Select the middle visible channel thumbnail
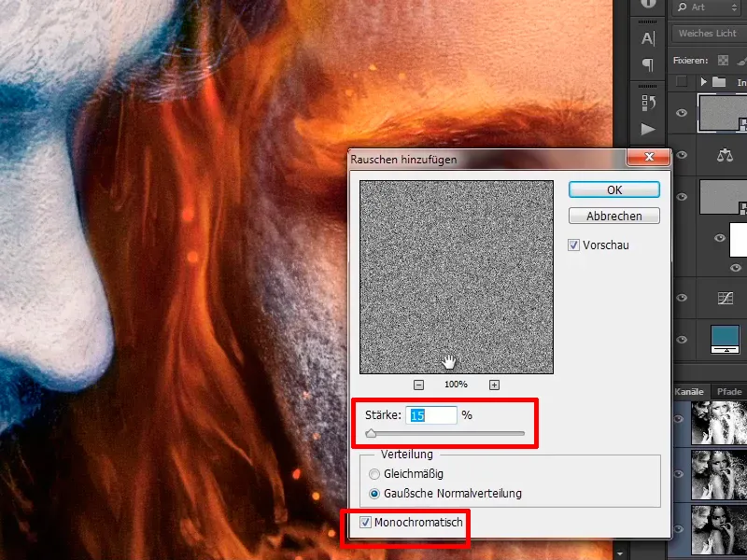Viewport: 747px width, 560px height. pos(719,474)
